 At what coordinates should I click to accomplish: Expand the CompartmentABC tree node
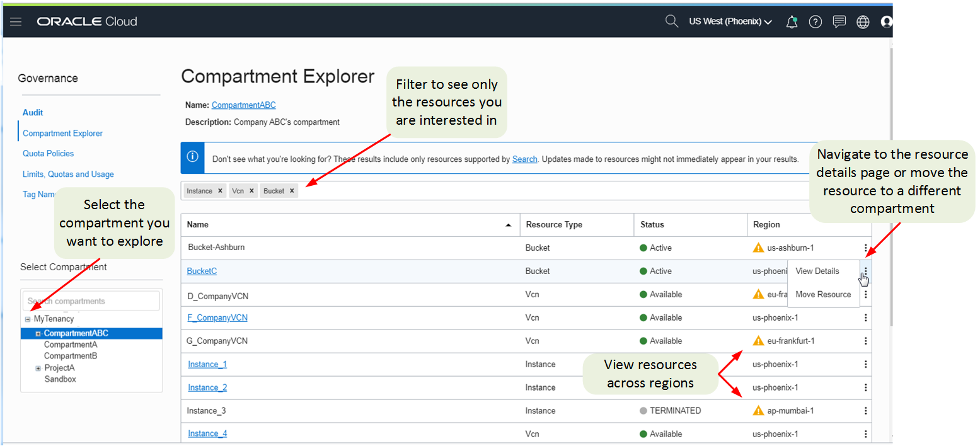coord(38,334)
